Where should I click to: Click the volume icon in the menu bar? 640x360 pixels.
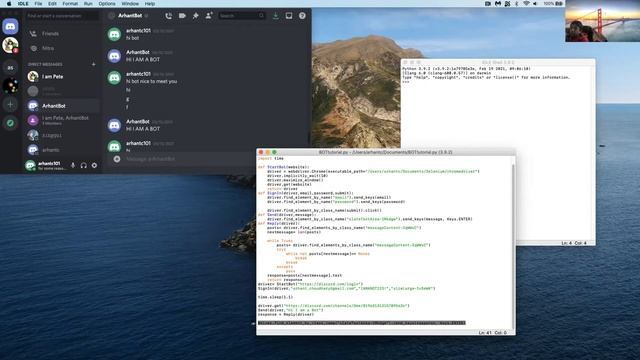click(535, 4)
